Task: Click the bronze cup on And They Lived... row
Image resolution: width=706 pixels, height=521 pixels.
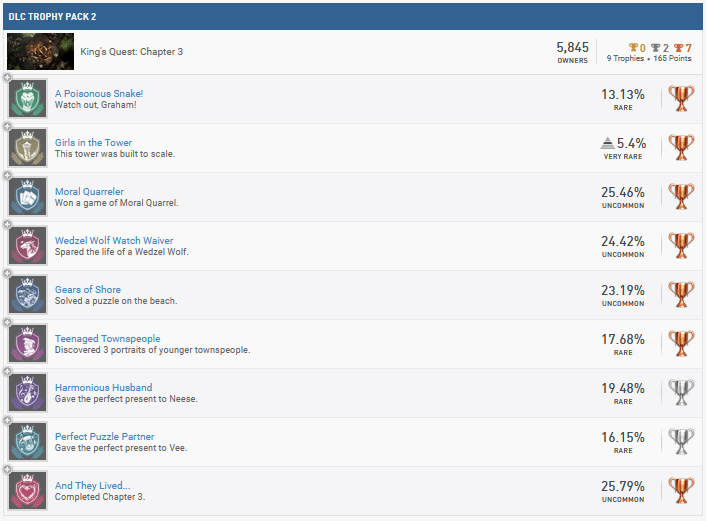Action: coord(681,491)
